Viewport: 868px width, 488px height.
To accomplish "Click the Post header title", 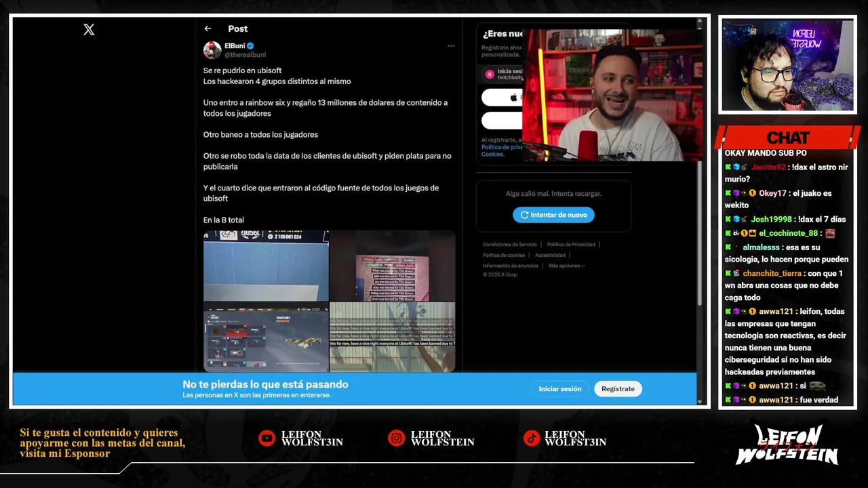I will pyautogui.click(x=238, y=28).
